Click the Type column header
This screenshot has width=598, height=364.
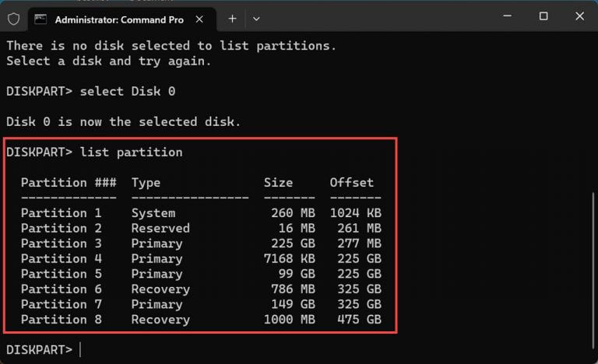[x=146, y=183]
